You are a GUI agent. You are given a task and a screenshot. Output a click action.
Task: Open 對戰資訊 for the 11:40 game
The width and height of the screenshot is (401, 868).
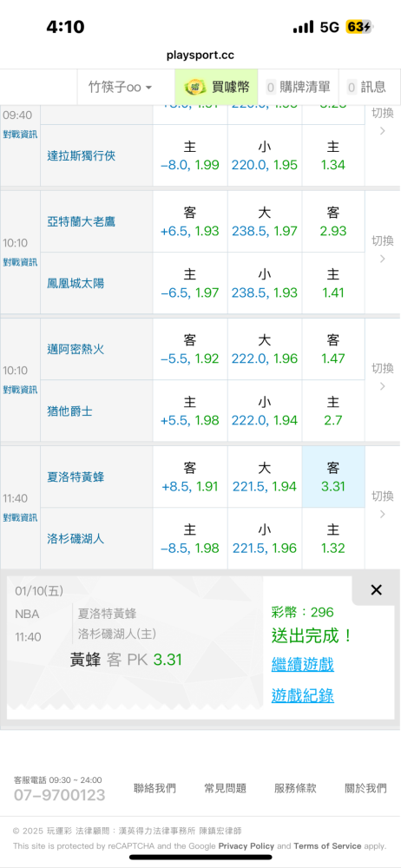point(20,517)
